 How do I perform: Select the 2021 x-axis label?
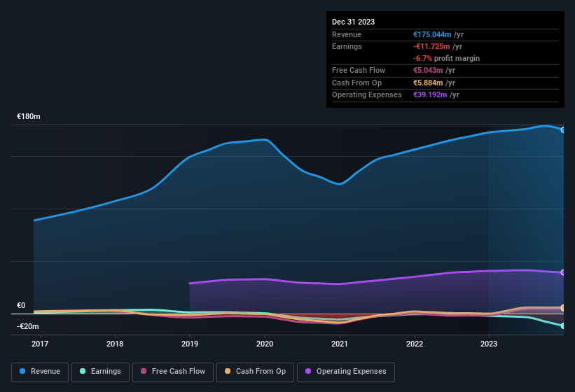pos(340,344)
